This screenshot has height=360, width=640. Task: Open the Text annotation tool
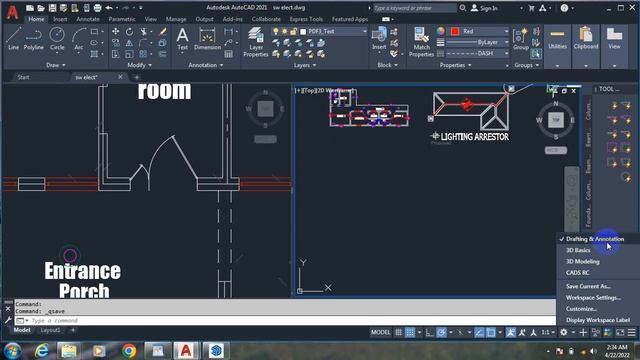182,39
